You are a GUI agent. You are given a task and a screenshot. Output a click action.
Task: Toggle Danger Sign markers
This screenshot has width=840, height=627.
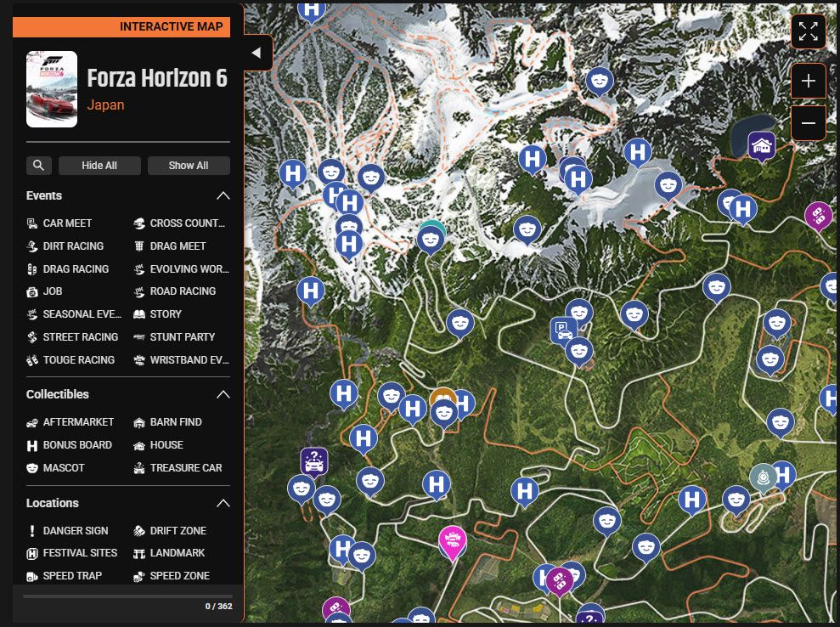tap(67, 530)
